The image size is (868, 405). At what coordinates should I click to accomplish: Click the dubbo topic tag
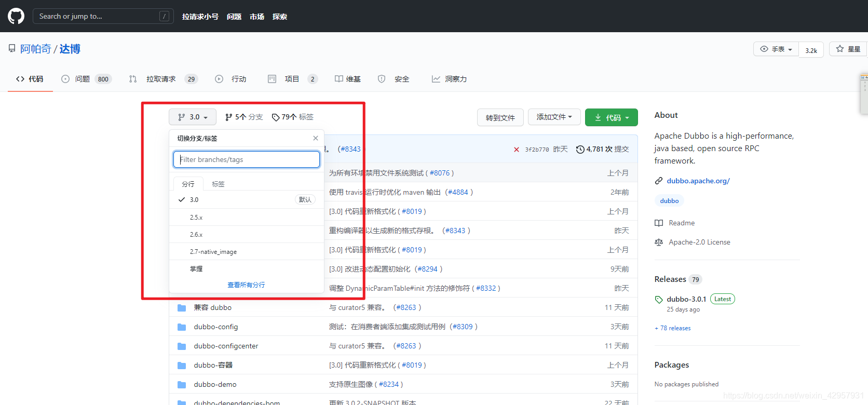click(669, 201)
